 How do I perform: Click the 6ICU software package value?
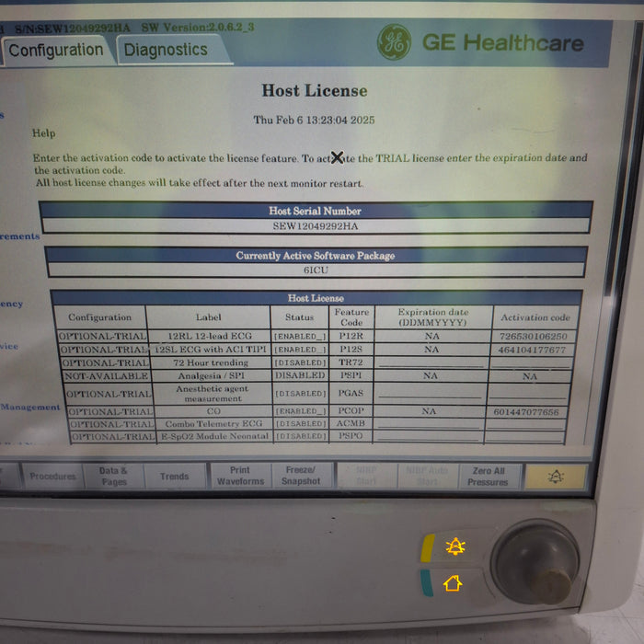tap(316, 270)
